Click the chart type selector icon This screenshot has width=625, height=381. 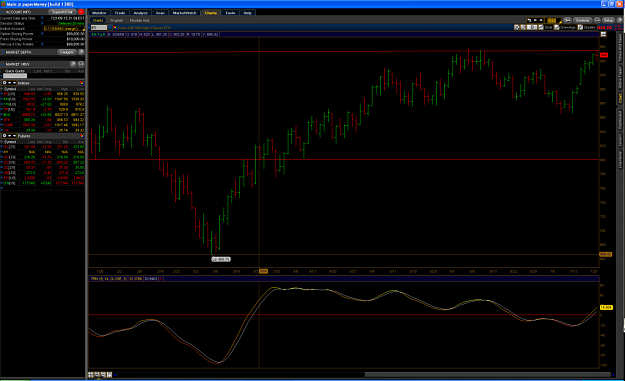point(532,27)
